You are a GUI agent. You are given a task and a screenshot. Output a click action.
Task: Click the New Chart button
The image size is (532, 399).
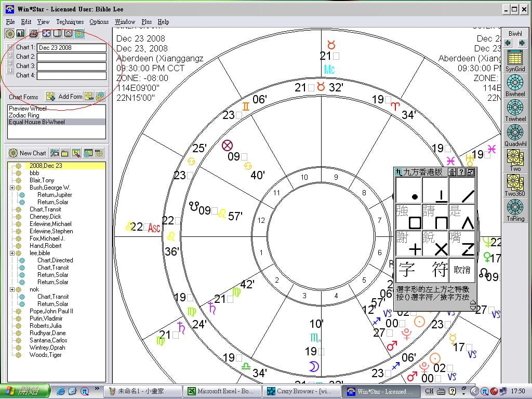[28, 153]
